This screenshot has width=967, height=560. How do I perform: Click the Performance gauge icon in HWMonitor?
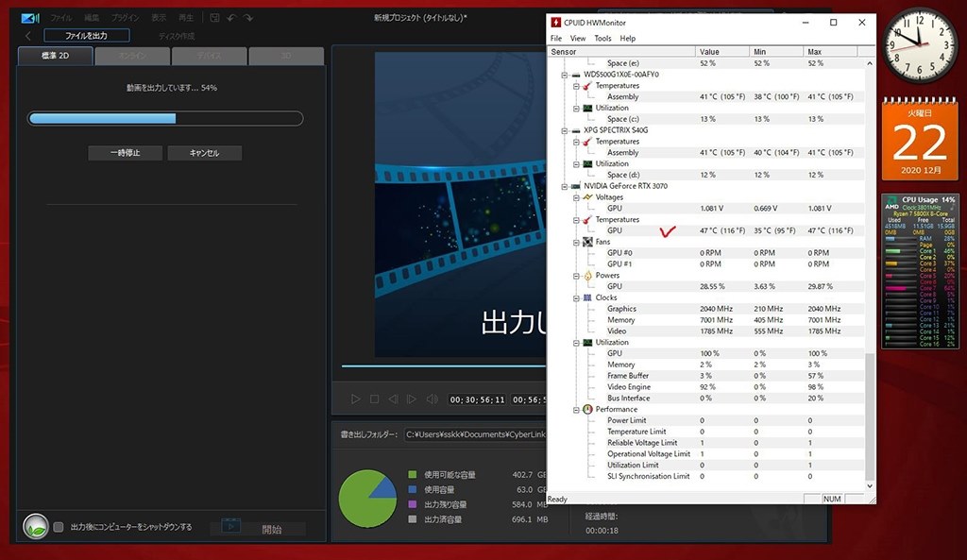587,409
